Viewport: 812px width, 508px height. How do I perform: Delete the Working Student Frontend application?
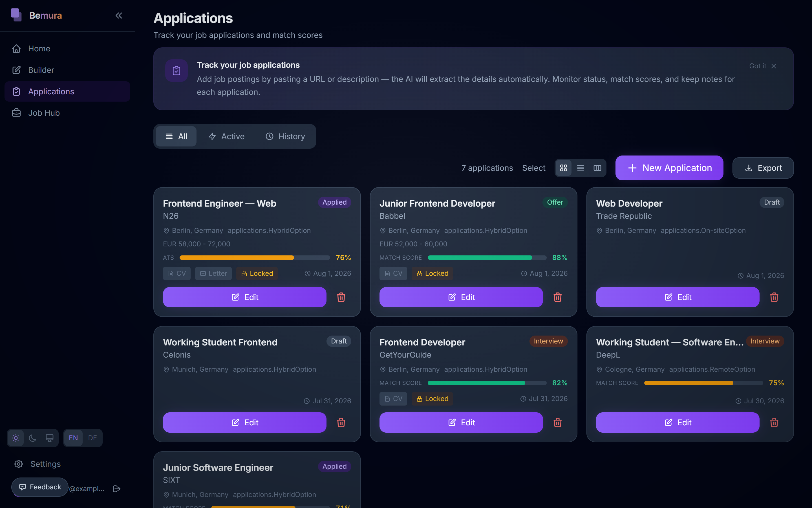pyautogui.click(x=341, y=423)
